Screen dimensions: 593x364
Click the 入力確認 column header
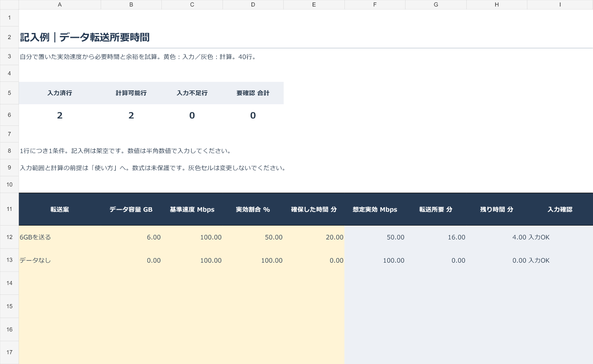[560, 209]
